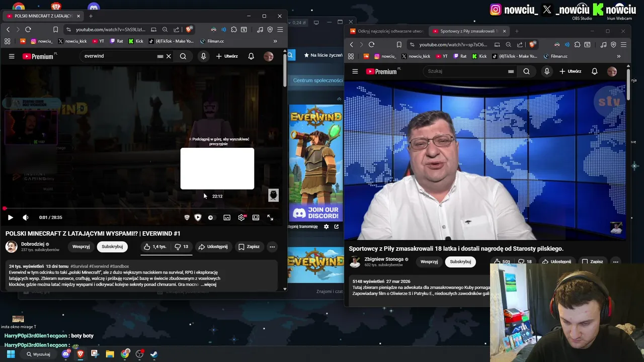Close the 'Sportowcy z Piły' tab
Image resolution: width=644 pixels, height=362 pixels.
[x=504, y=31]
